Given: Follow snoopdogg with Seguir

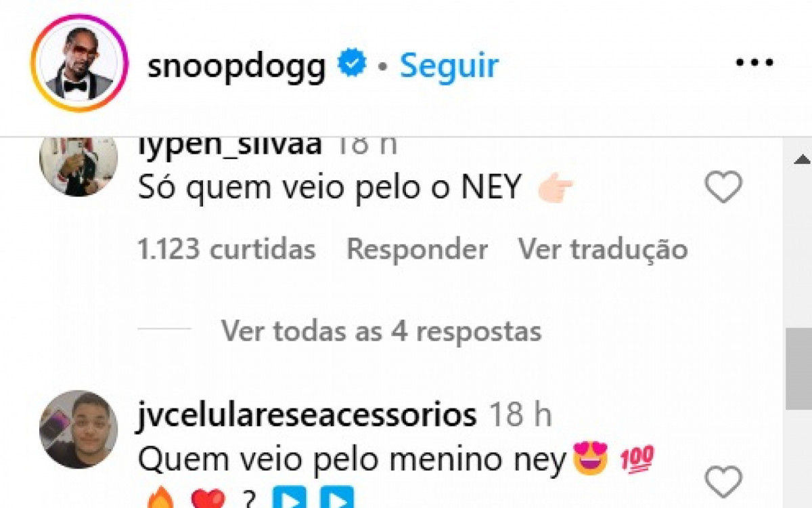Looking at the screenshot, I should pyautogui.click(x=449, y=65).
